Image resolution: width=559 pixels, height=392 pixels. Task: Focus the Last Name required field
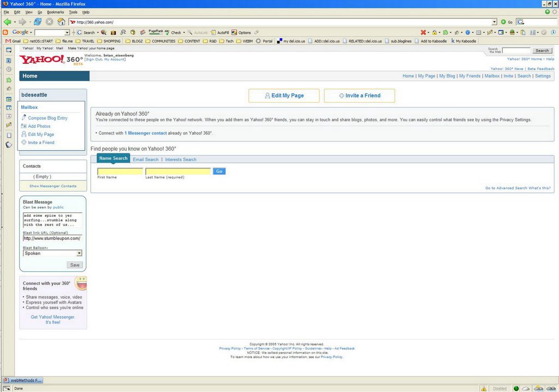[x=178, y=171]
